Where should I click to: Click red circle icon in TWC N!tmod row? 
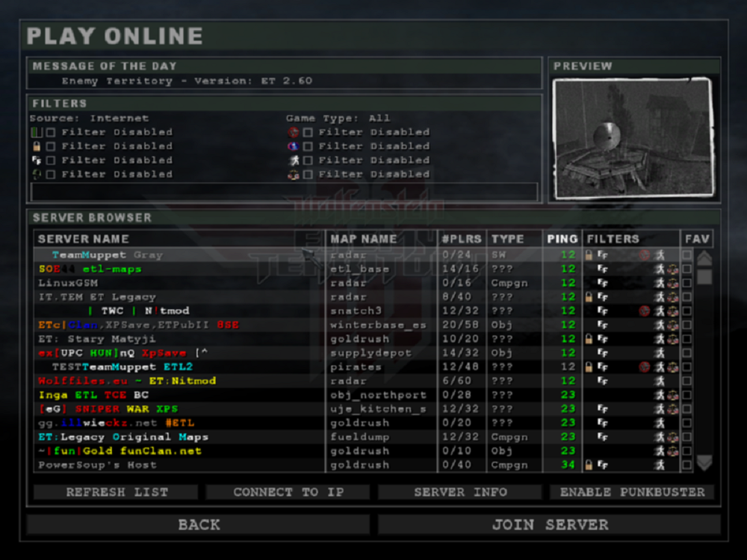coord(644,311)
